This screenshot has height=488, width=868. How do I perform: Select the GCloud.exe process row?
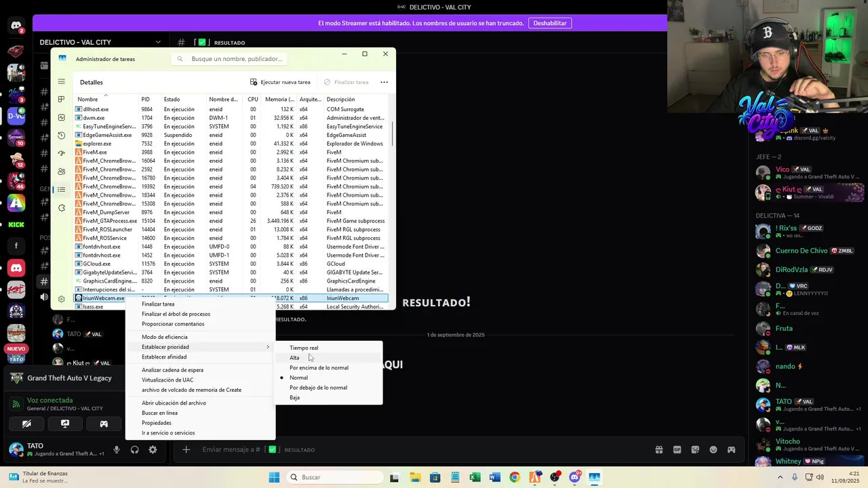pyautogui.click(x=231, y=264)
